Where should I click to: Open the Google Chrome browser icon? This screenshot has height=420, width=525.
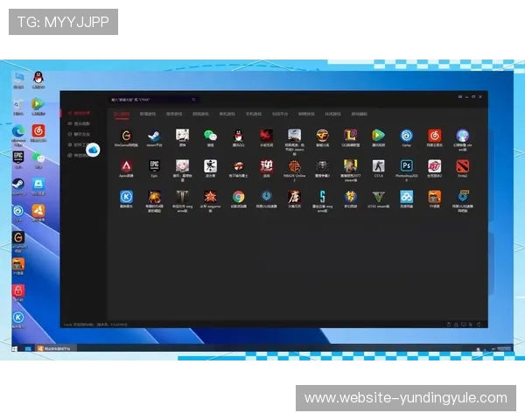(238, 197)
